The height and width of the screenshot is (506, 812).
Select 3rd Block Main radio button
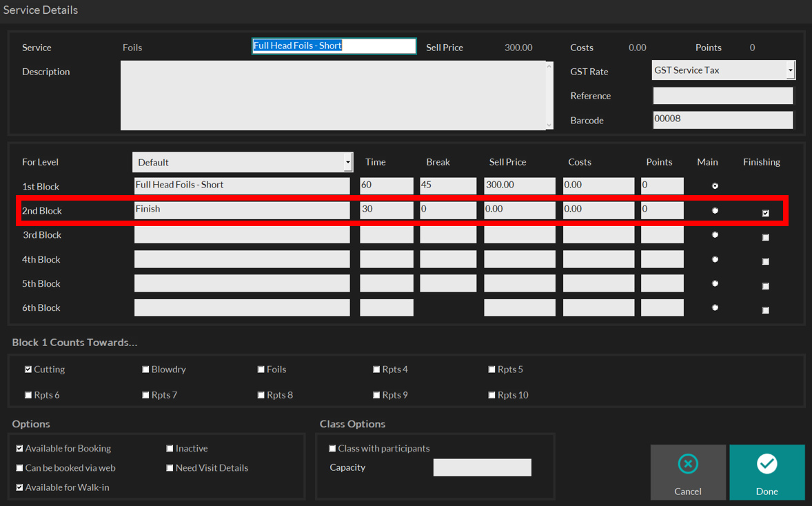pyautogui.click(x=715, y=234)
